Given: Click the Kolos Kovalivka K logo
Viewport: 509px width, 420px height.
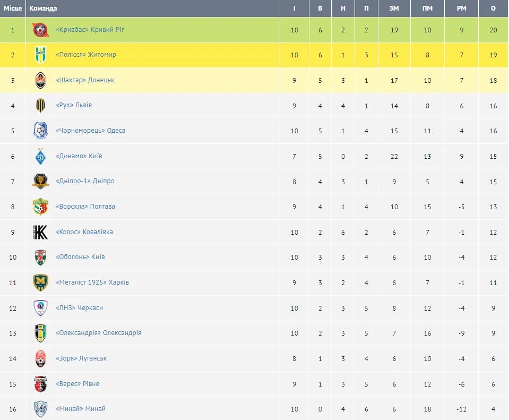Looking at the screenshot, I should [x=40, y=232].
